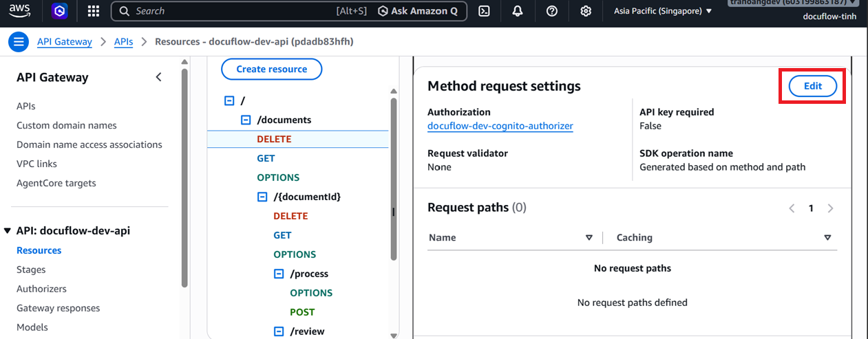This screenshot has width=868, height=339.
Task: Select OPTIONS method under /process
Action: click(x=311, y=293)
